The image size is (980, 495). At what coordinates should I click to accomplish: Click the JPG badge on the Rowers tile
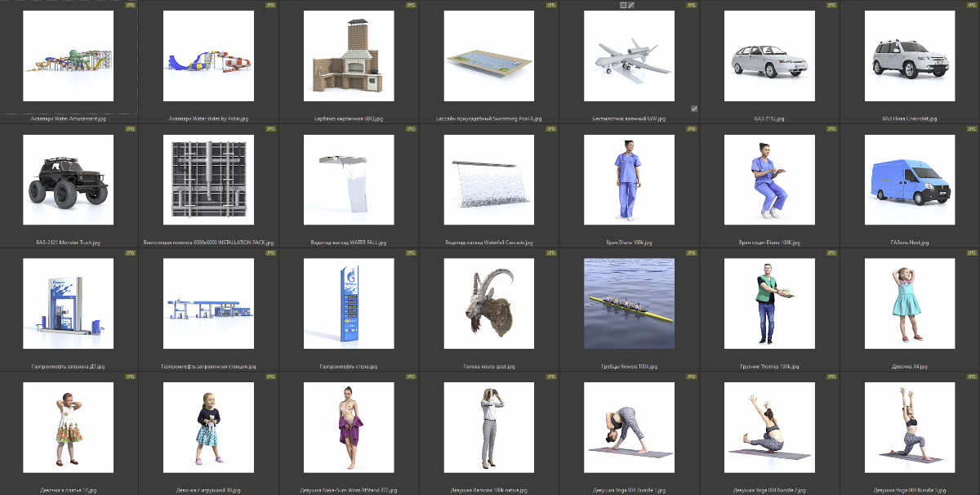coord(691,253)
